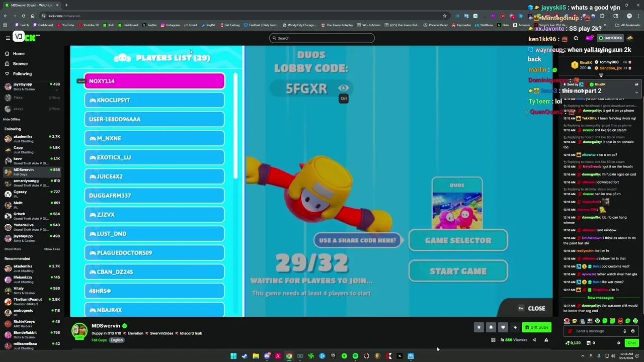
Task: Expand the chat leaderboard chevron
Action: point(601,75)
